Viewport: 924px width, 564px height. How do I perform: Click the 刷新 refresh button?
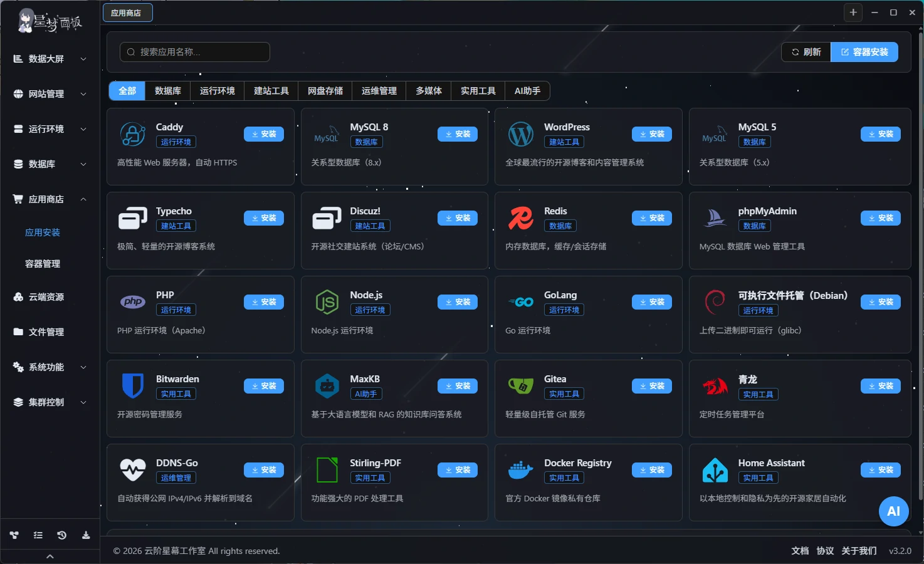pos(806,52)
